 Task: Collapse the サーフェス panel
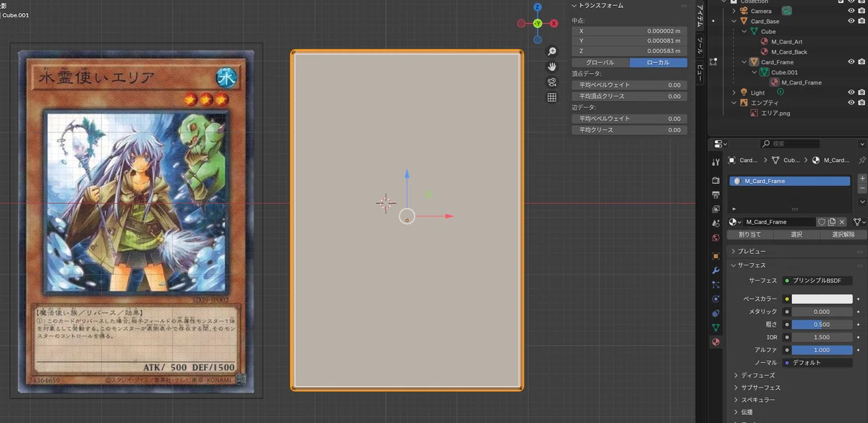[734, 265]
